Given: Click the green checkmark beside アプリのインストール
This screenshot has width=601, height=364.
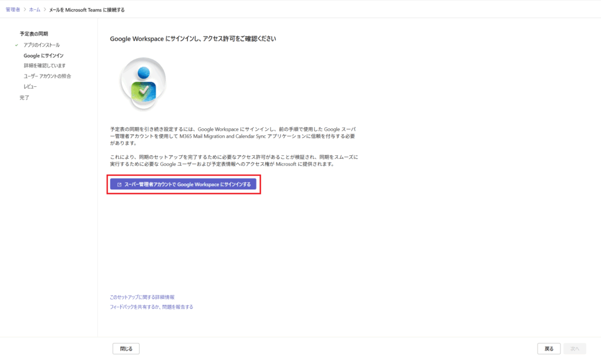Looking at the screenshot, I should click(16, 45).
